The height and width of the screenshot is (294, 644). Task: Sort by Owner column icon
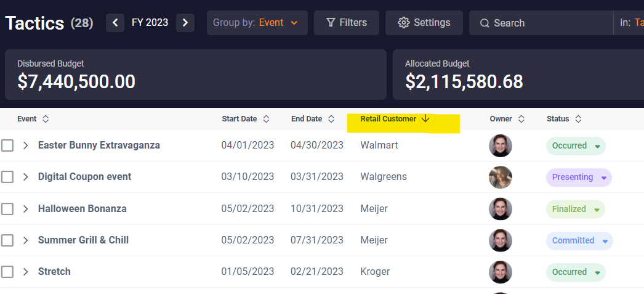pos(521,119)
